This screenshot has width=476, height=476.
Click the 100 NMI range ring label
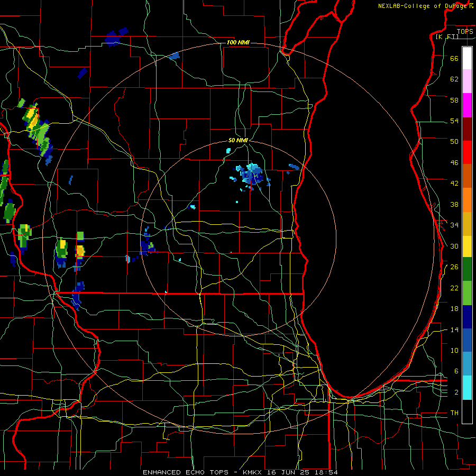[238, 42]
